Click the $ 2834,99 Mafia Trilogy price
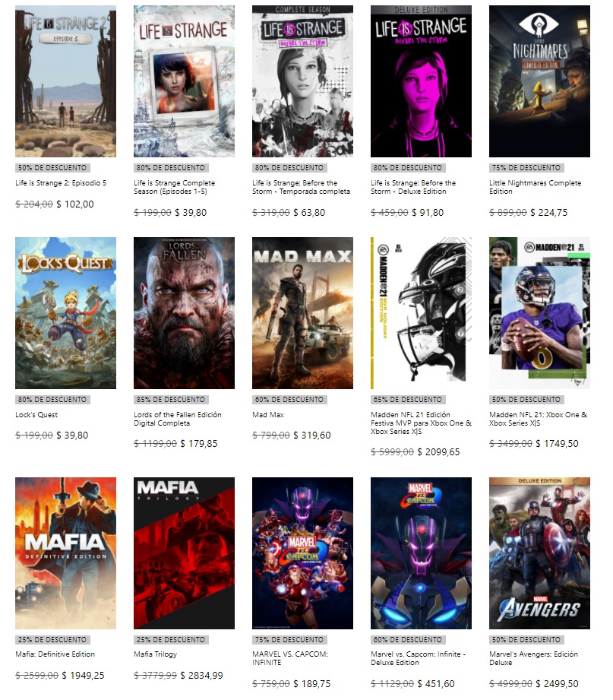This screenshot has height=700, width=613. pos(201,676)
